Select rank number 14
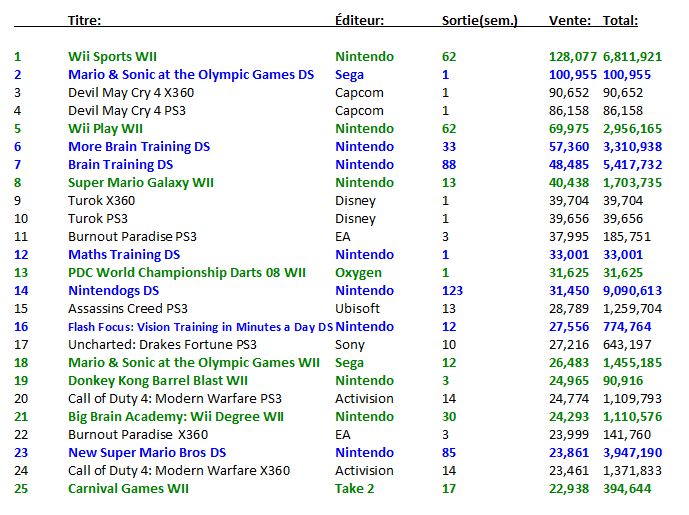 pyautogui.click(x=21, y=291)
